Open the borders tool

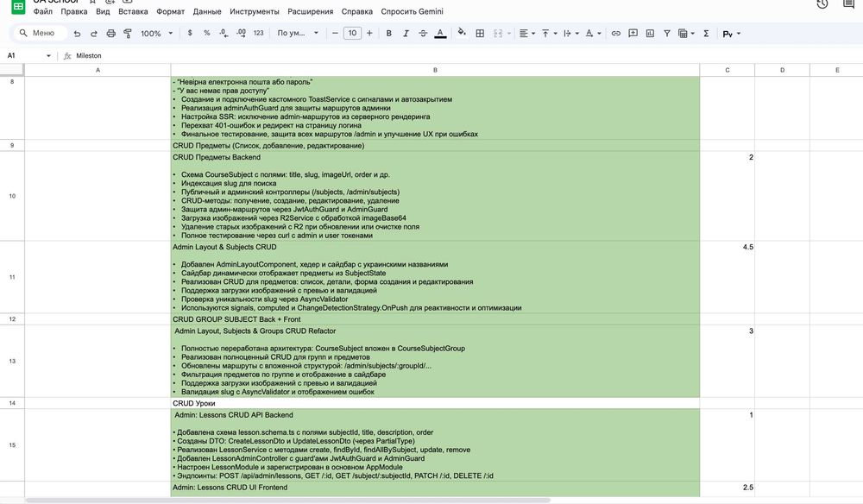480,34
